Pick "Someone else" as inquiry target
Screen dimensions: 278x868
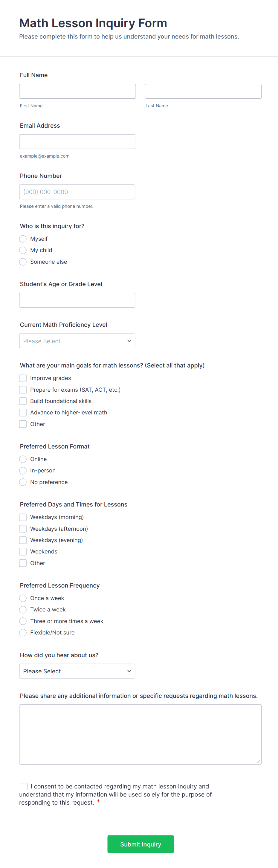point(23,262)
